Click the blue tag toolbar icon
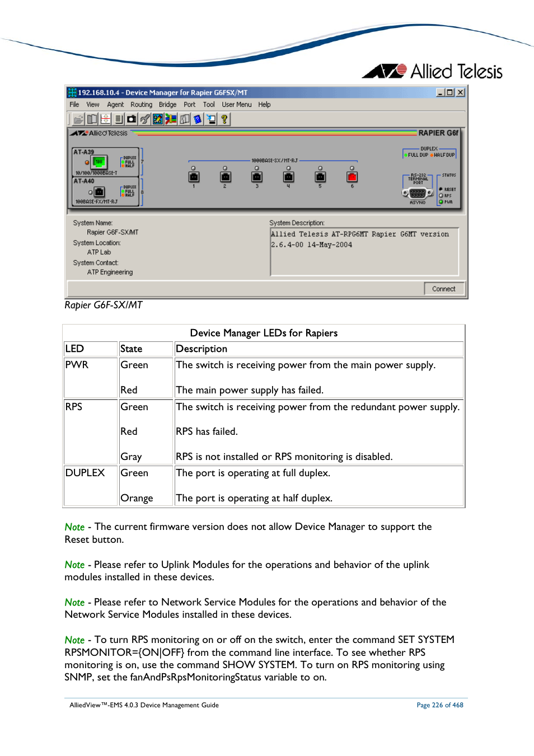 coord(198,119)
